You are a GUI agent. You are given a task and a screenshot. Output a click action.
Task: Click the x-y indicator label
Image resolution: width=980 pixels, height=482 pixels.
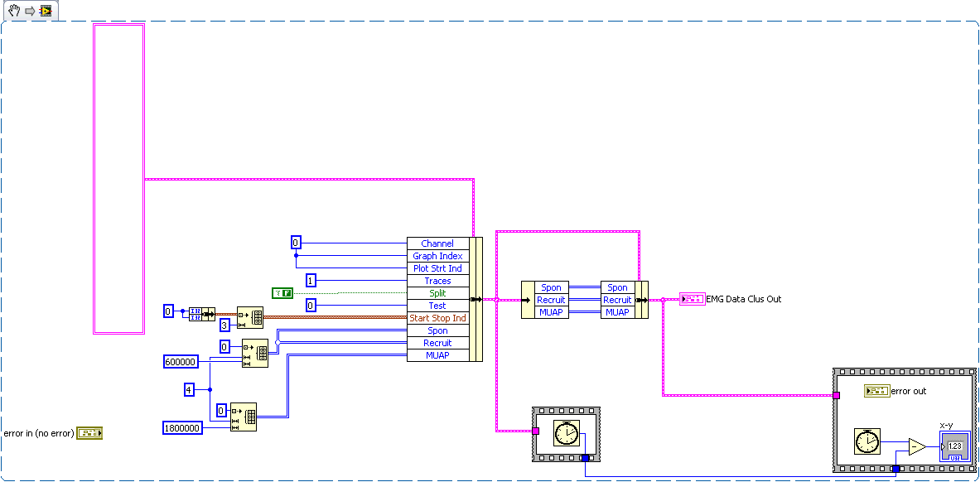point(948,425)
